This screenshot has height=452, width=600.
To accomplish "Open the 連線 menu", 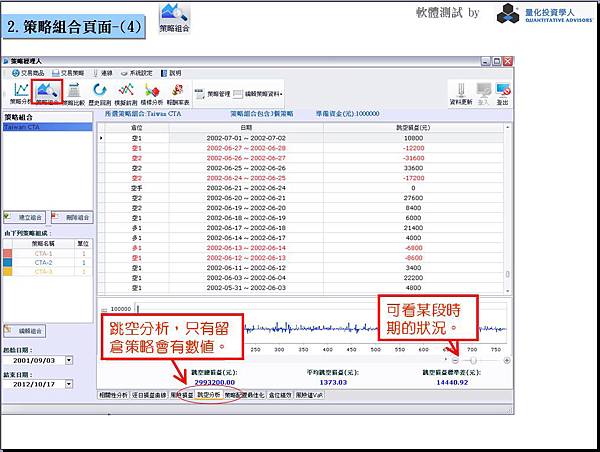I will (103, 73).
